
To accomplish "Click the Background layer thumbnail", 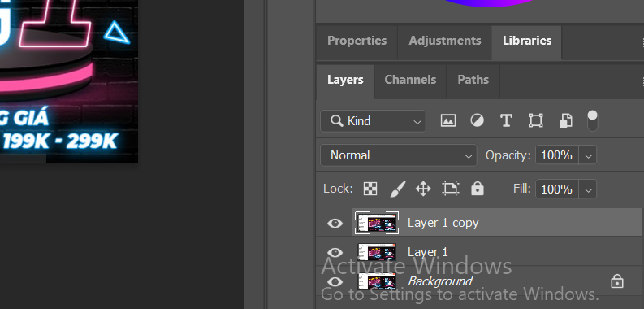I will tap(377, 282).
